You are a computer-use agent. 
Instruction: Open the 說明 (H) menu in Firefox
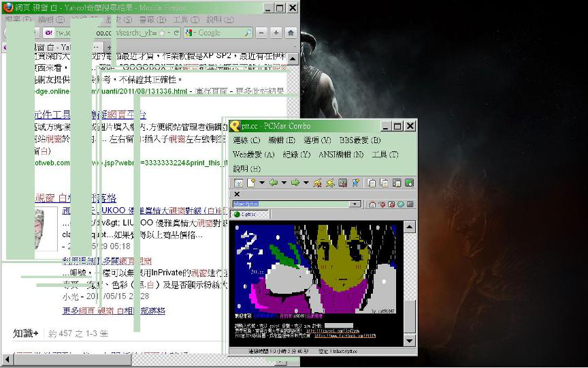pos(220,20)
